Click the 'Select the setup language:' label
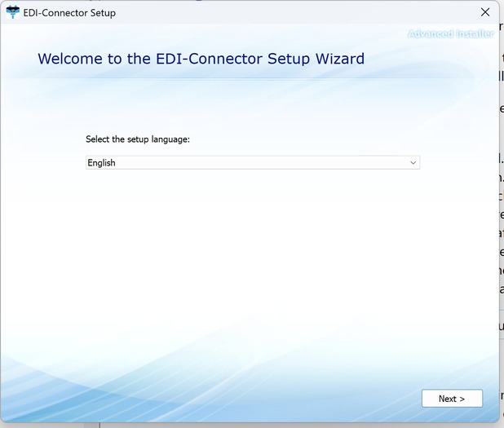 pyautogui.click(x=138, y=139)
